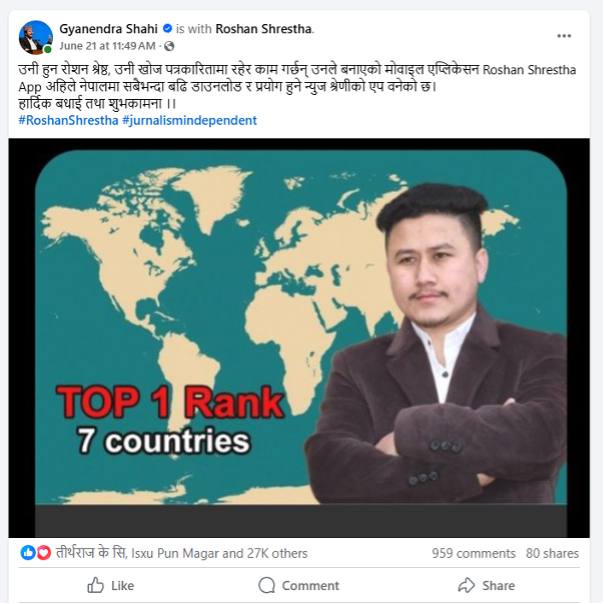Open the #jurnalismindependent hashtag

tap(190, 121)
